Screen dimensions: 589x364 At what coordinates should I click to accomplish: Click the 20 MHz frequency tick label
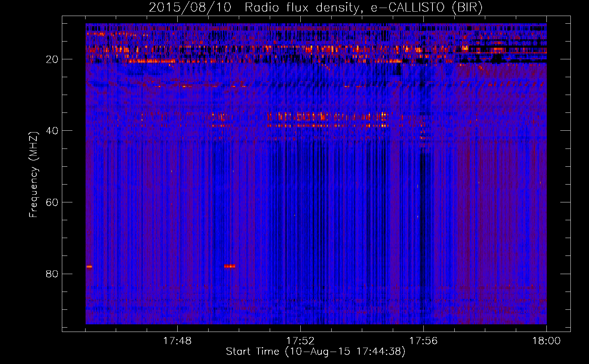52,59
